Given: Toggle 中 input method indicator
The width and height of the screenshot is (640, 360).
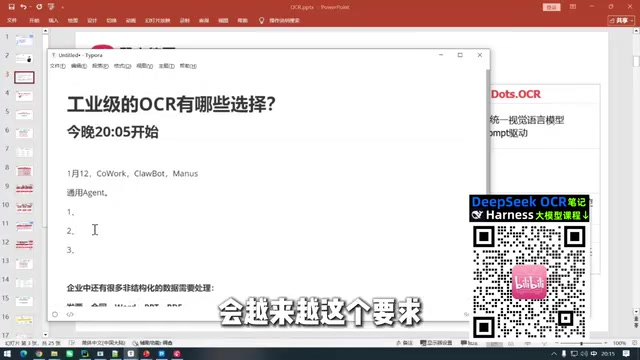Looking at the screenshot, I should pos(594,354).
